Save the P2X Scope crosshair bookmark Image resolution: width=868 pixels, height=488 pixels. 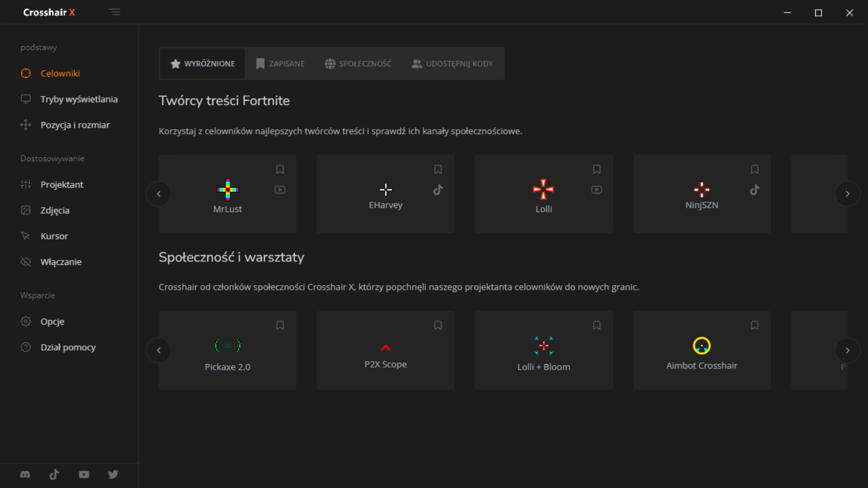click(x=438, y=325)
